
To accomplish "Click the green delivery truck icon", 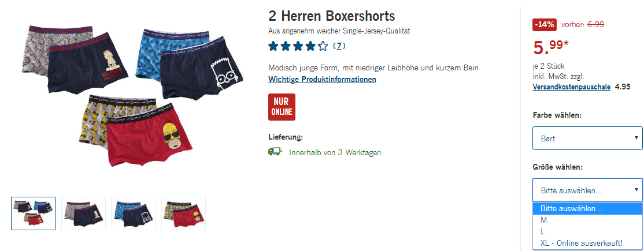I will pyautogui.click(x=275, y=152).
